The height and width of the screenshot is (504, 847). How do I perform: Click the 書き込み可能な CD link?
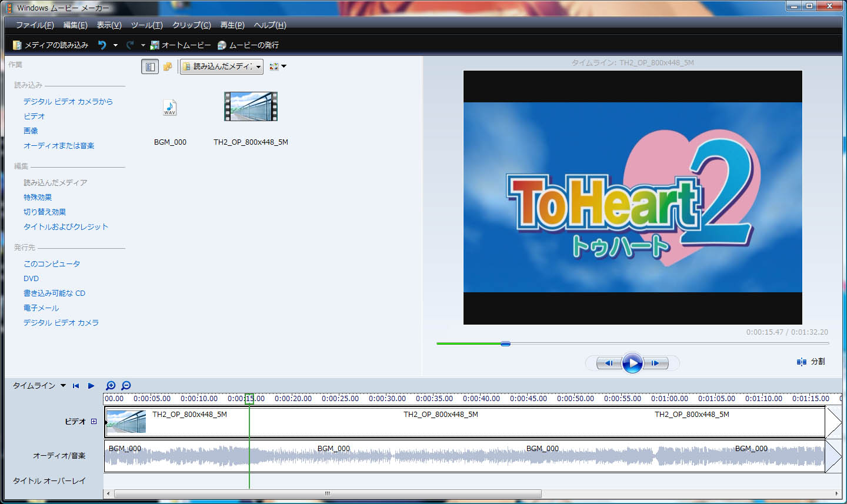pyautogui.click(x=54, y=293)
